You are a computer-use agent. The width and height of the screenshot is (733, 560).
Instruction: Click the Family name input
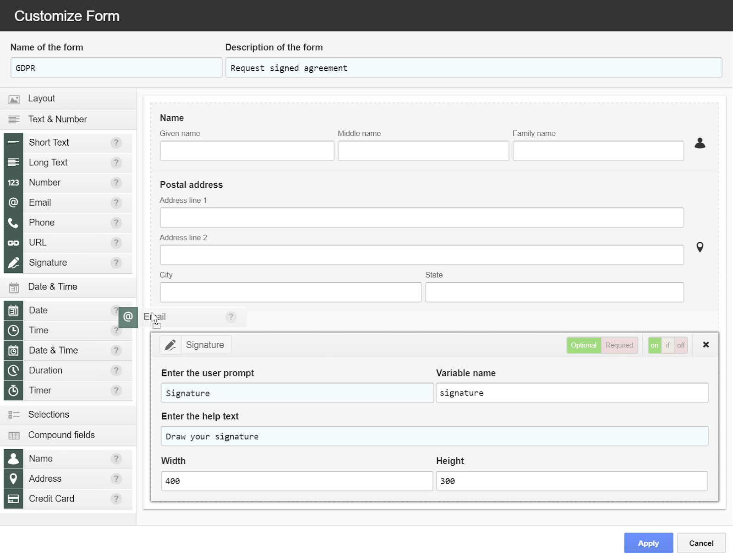click(x=598, y=151)
